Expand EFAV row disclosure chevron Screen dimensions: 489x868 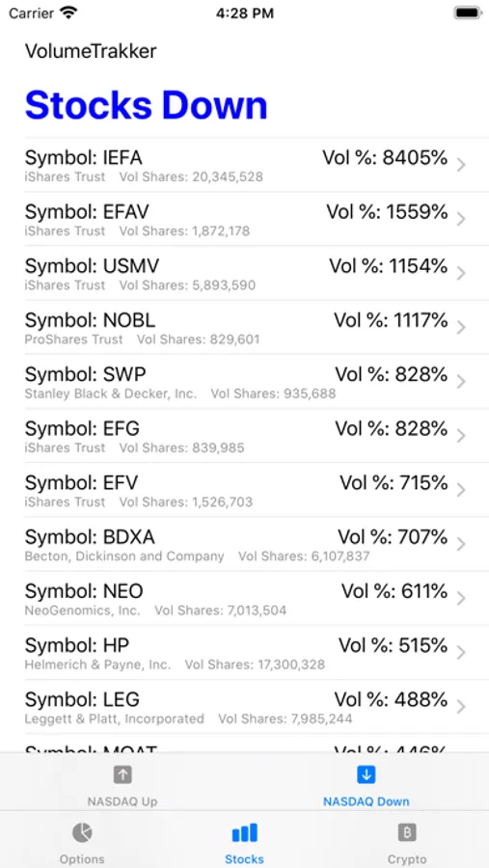tap(461, 219)
